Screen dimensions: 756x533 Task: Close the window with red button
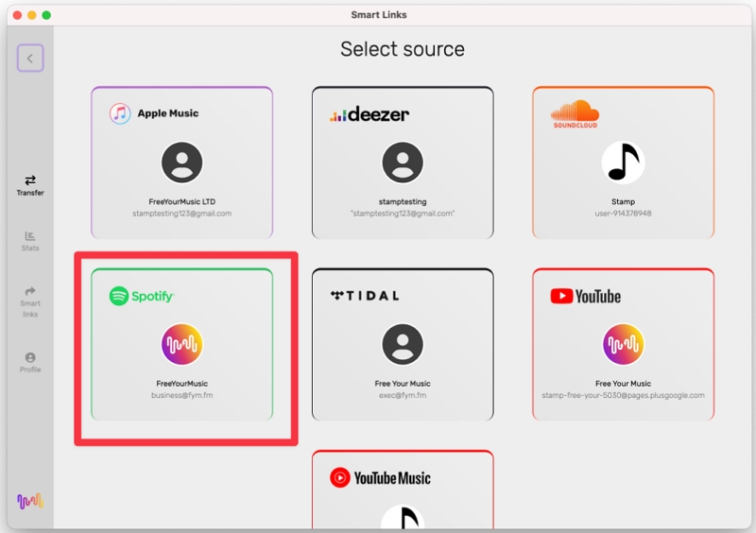coord(17,15)
